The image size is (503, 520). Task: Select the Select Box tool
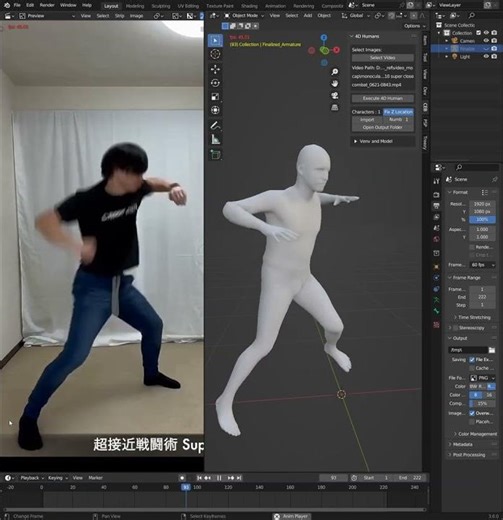[x=215, y=40]
